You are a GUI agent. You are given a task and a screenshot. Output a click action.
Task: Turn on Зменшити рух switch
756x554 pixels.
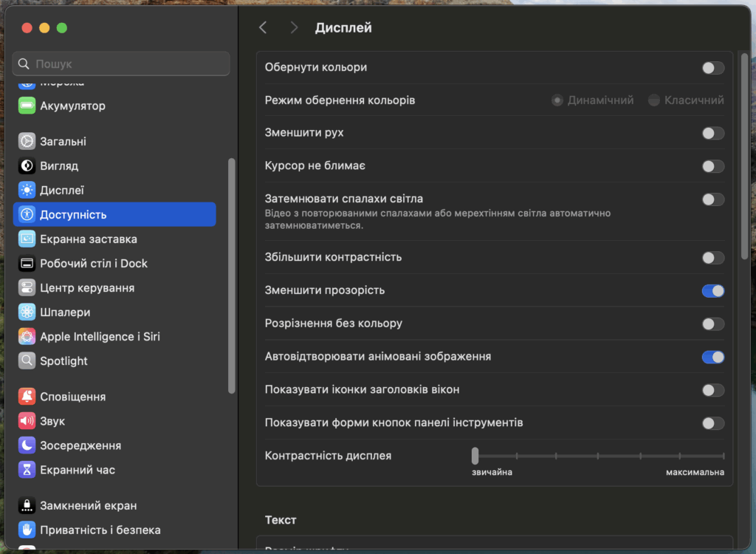point(712,133)
